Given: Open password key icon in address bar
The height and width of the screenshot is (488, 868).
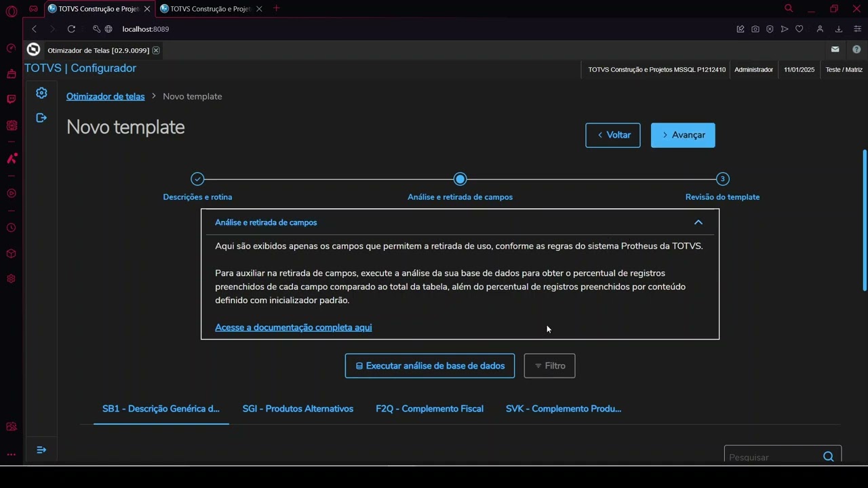Looking at the screenshot, I should (x=96, y=29).
